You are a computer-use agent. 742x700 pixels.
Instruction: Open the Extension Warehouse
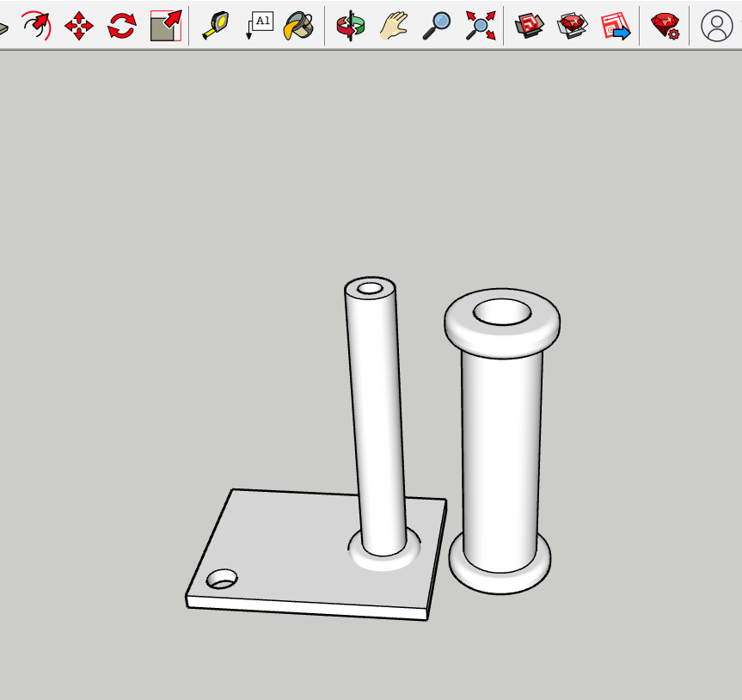point(572,26)
